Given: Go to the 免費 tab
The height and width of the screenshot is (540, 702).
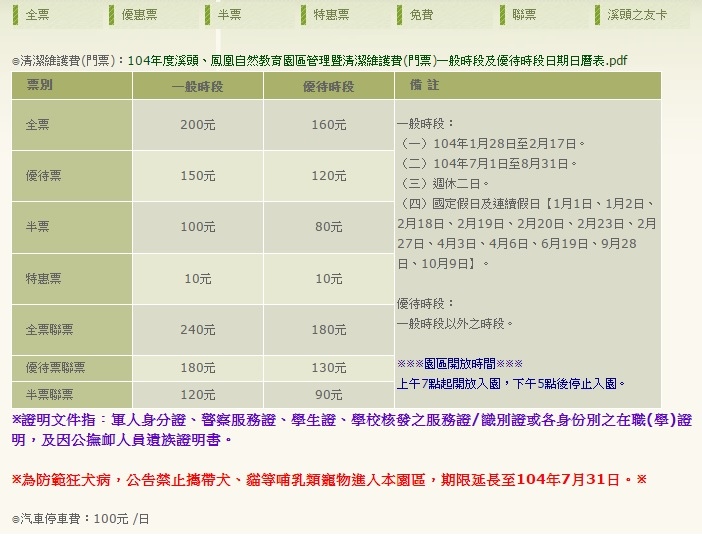Looking at the screenshot, I should point(421,15).
